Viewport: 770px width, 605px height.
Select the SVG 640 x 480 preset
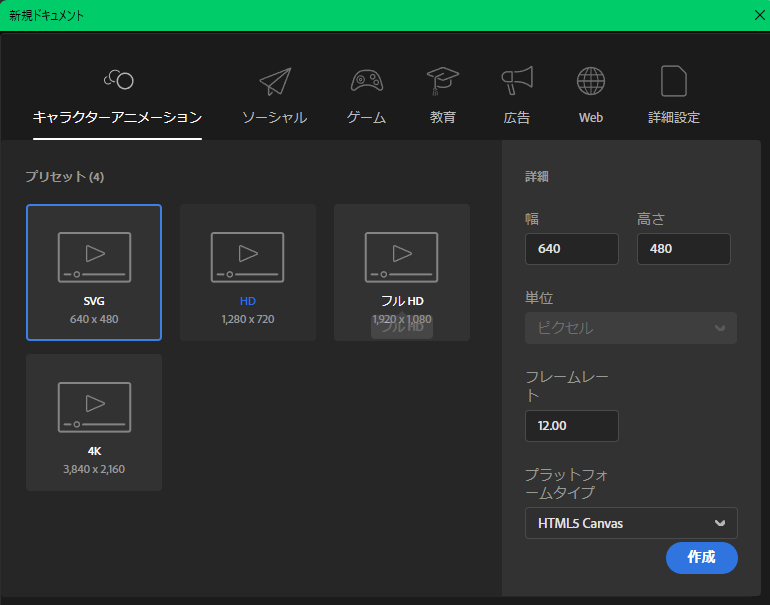(x=94, y=272)
